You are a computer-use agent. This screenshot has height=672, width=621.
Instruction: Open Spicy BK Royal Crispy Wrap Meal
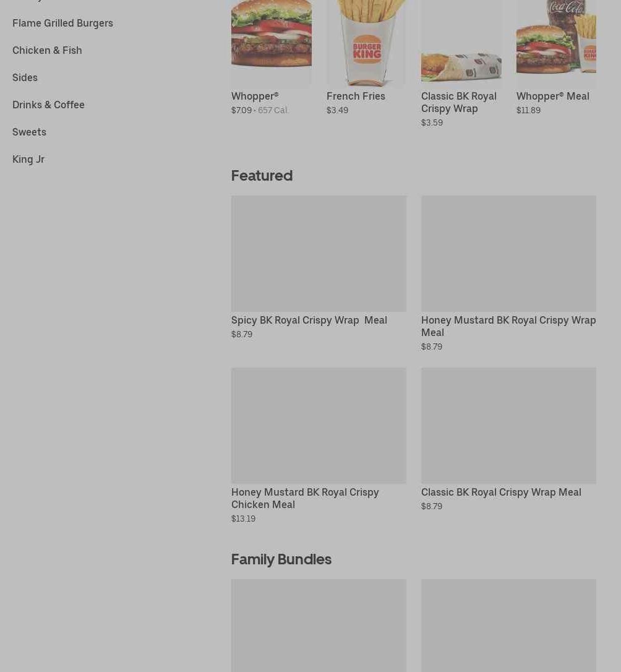(x=309, y=320)
